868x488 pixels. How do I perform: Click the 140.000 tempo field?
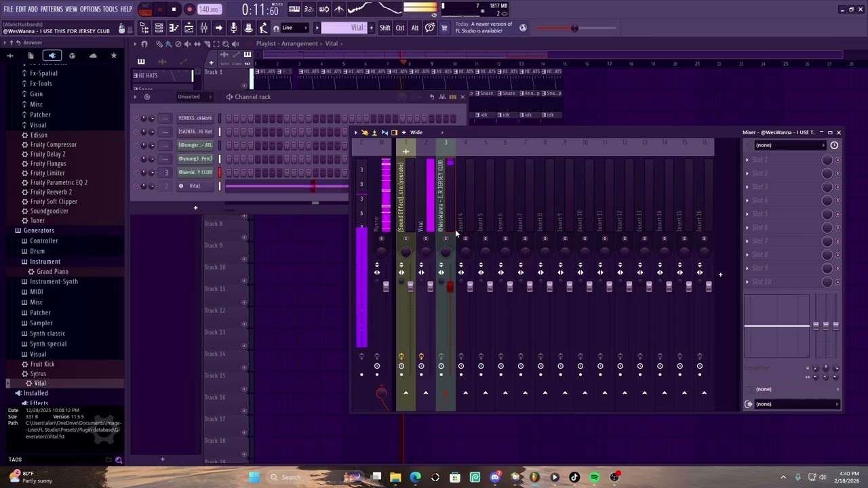point(210,9)
